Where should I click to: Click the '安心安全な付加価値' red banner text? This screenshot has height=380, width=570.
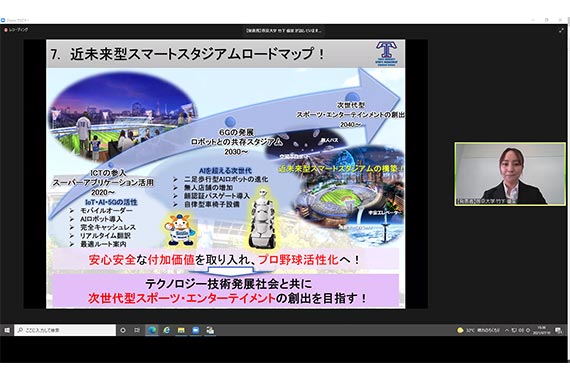pyautogui.click(x=141, y=260)
